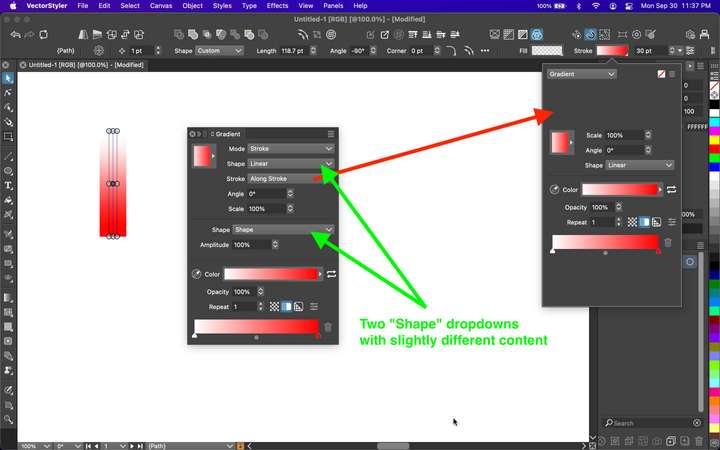Click the Wi-Fi icon in the menu bar
Viewport: 720px width, 450px height.
(596, 6)
